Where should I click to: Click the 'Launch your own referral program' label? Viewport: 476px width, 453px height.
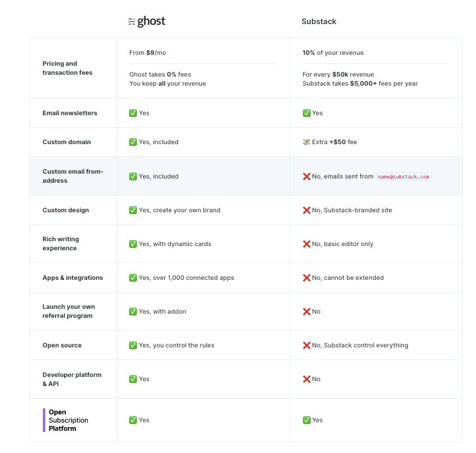pyautogui.click(x=69, y=311)
